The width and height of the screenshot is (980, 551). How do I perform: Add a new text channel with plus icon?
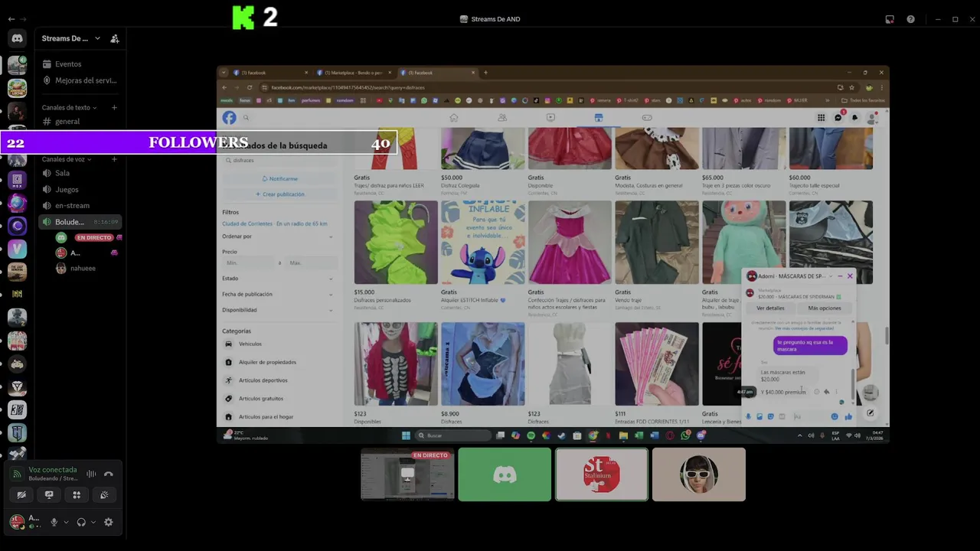pyautogui.click(x=114, y=108)
